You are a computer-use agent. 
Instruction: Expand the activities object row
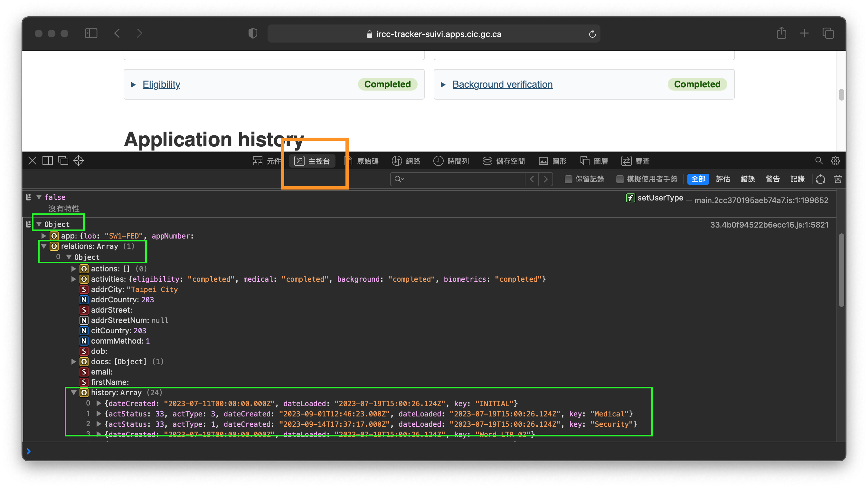pyautogui.click(x=73, y=279)
